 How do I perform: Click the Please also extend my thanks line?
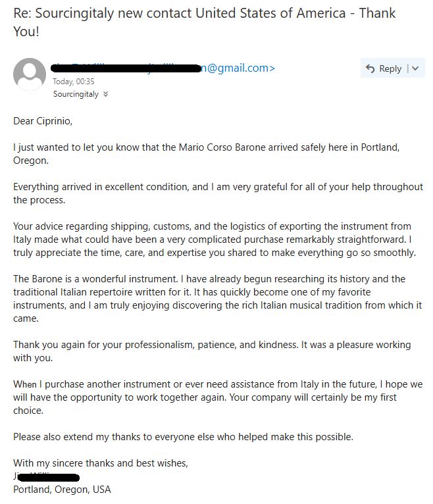(x=183, y=437)
